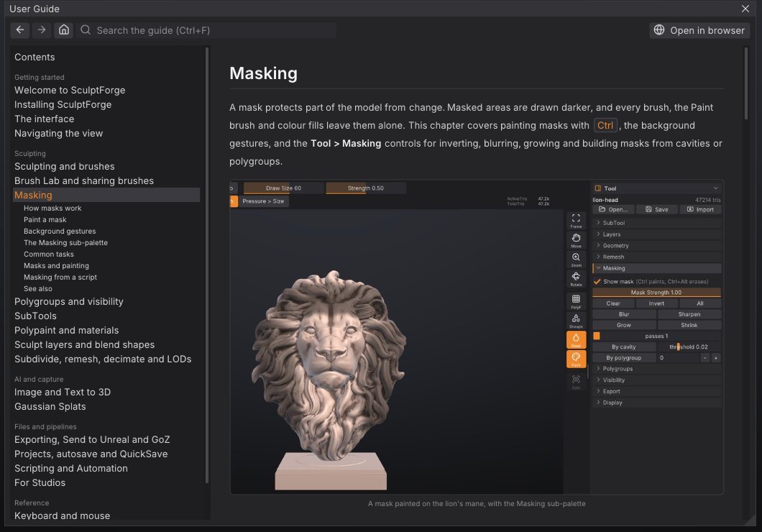Click the Layers expander in the screenshot

[656, 234]
